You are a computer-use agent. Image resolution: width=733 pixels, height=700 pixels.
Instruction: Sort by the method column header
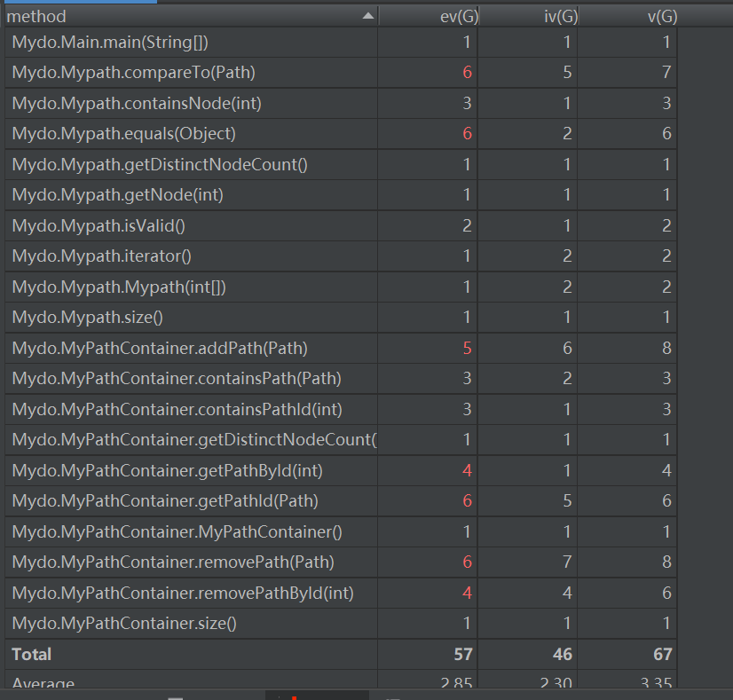click(x=191, y=16)
